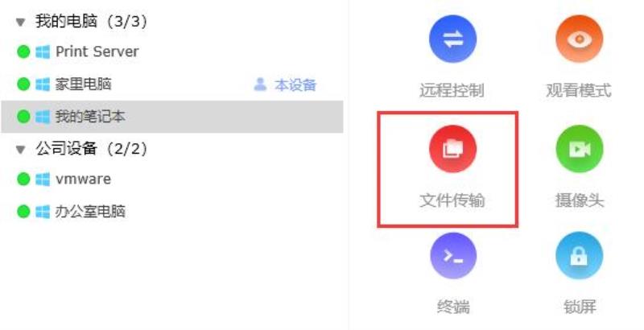
Task: Click the 公司设备 group heading text
Action: point(66,149)
